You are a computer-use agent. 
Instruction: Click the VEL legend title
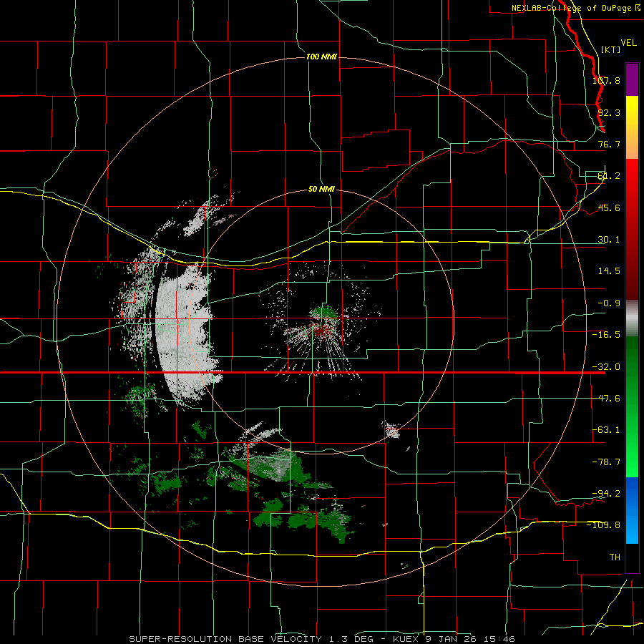pos(629,43)
